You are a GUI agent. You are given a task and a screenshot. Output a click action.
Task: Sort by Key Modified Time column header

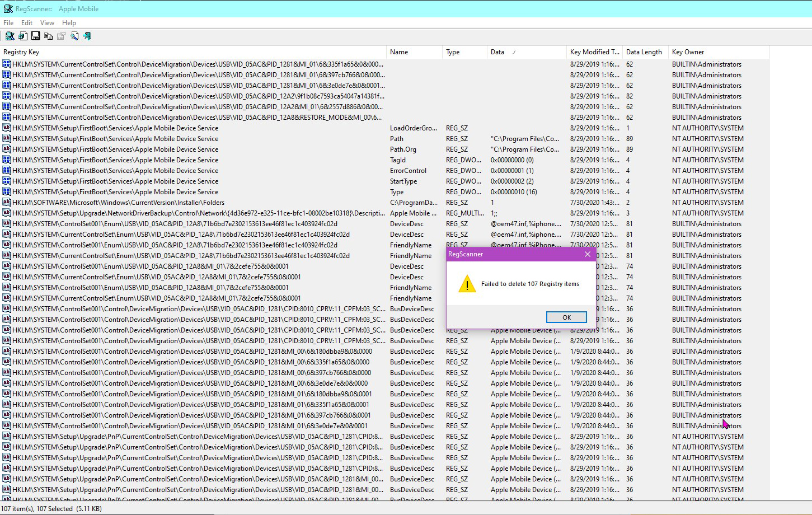[594, 52]
